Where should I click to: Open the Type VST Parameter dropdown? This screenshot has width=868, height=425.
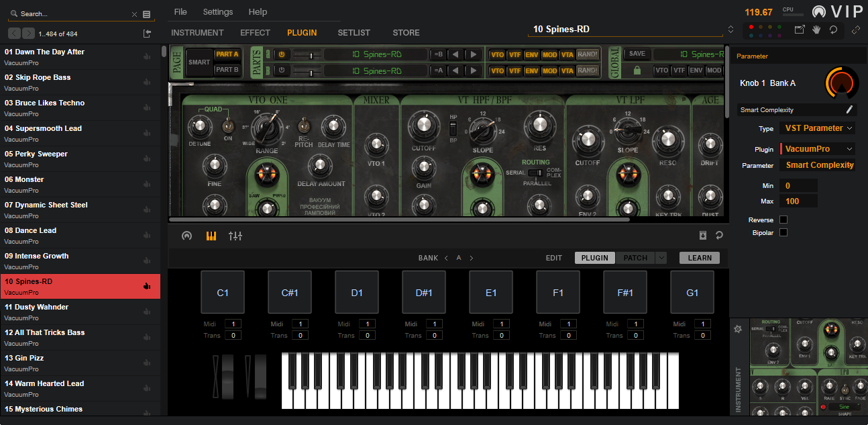click(817, 128)
